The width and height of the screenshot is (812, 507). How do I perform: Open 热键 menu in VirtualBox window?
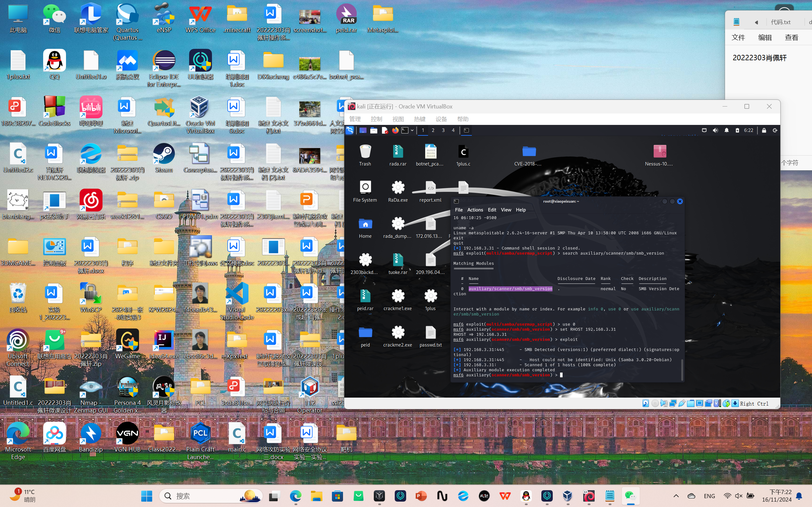pos(419,119)
